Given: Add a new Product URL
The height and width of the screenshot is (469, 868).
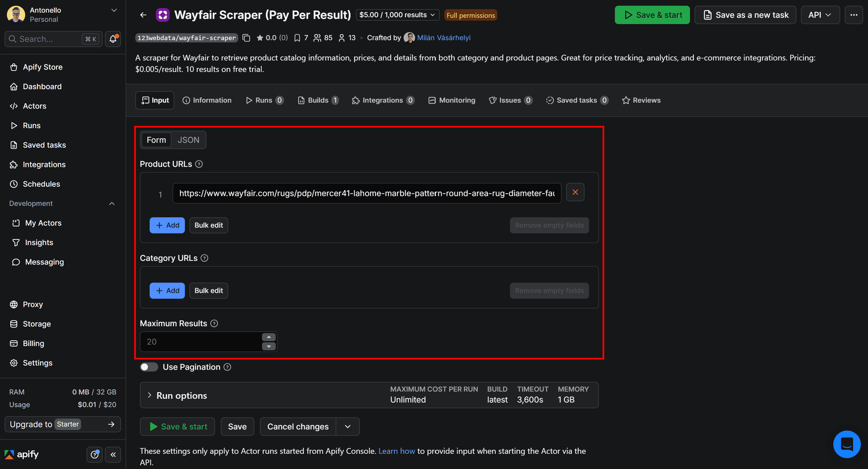Looking at the screenshot, I should tap(167, 225).
